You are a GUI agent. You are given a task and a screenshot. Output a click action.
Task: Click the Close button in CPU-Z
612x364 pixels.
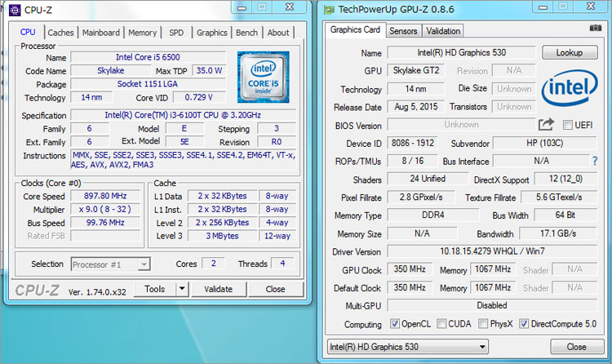point(276,290)
